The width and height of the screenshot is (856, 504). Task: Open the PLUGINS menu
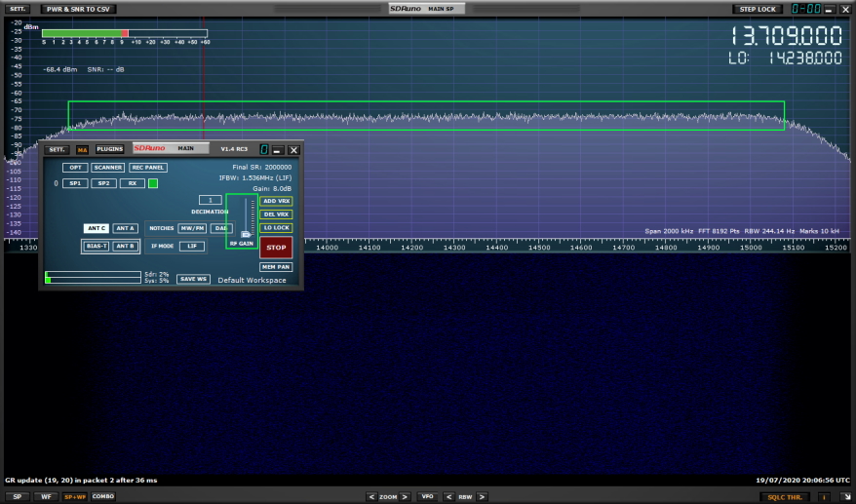point(110,149)
